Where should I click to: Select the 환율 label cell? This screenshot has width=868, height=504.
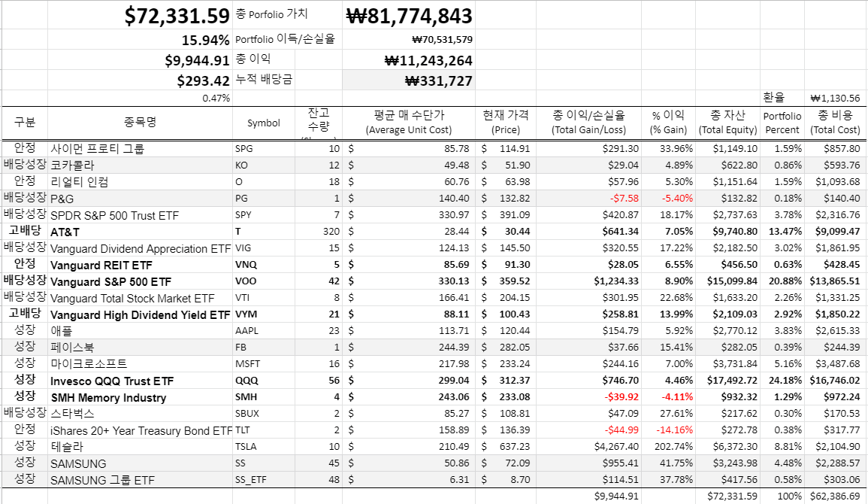[x=782, y=98]
